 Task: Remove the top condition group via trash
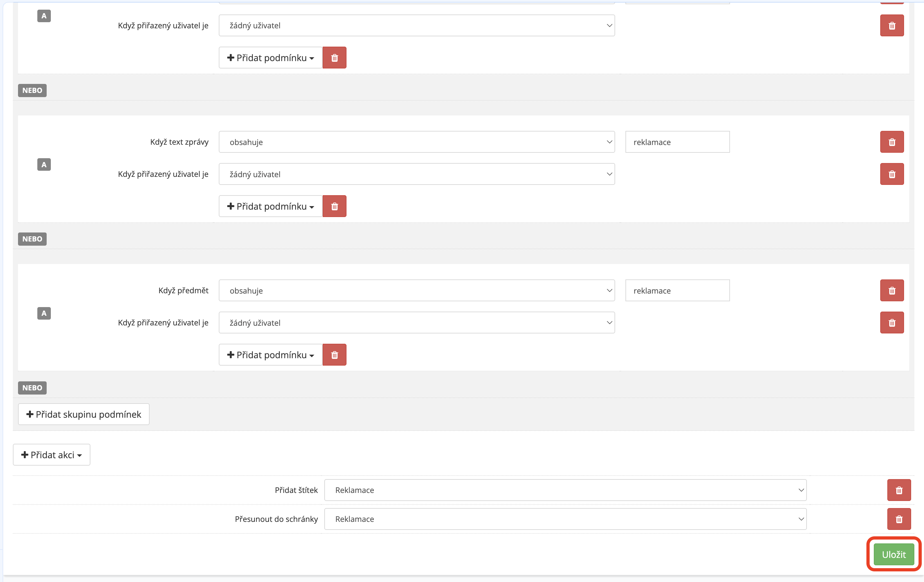coord(334,58)
